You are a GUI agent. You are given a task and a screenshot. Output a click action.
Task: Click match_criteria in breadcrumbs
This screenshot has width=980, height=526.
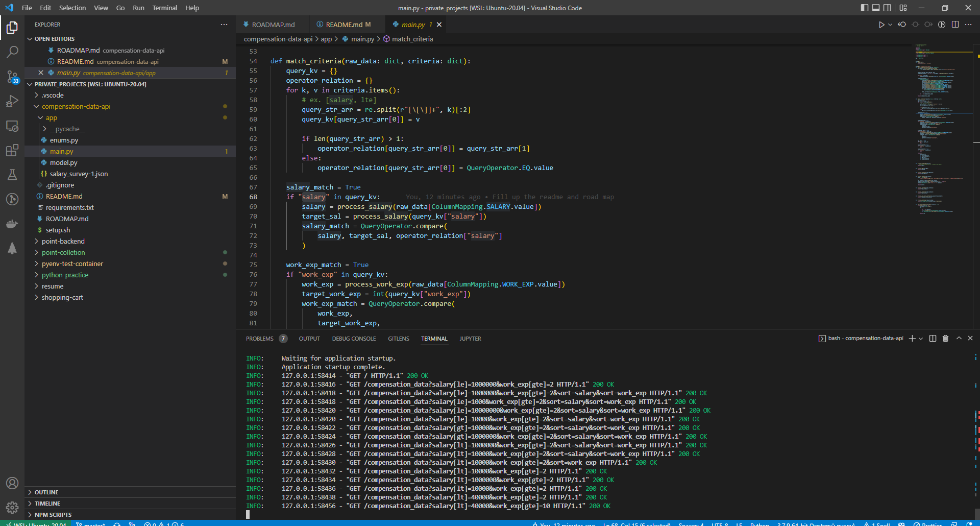(x=412, y=39)
